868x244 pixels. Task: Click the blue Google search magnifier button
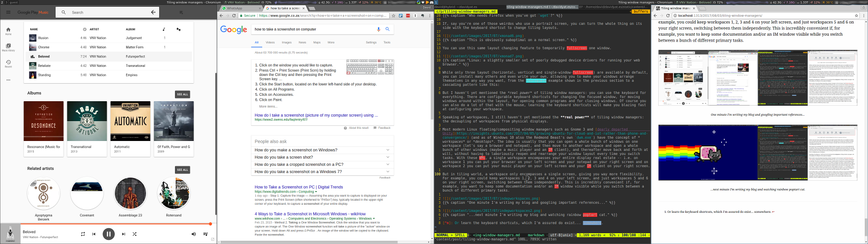(x=387, y=29)
